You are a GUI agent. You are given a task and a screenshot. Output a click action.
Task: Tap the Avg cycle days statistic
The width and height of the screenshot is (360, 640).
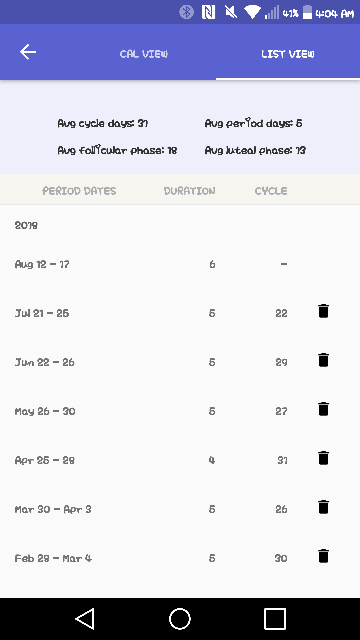point(102,123)
